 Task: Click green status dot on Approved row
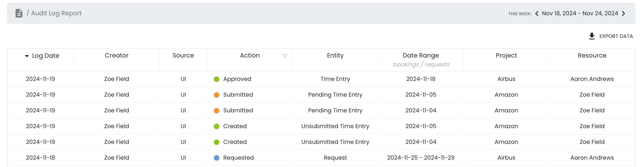coord(217,79)
